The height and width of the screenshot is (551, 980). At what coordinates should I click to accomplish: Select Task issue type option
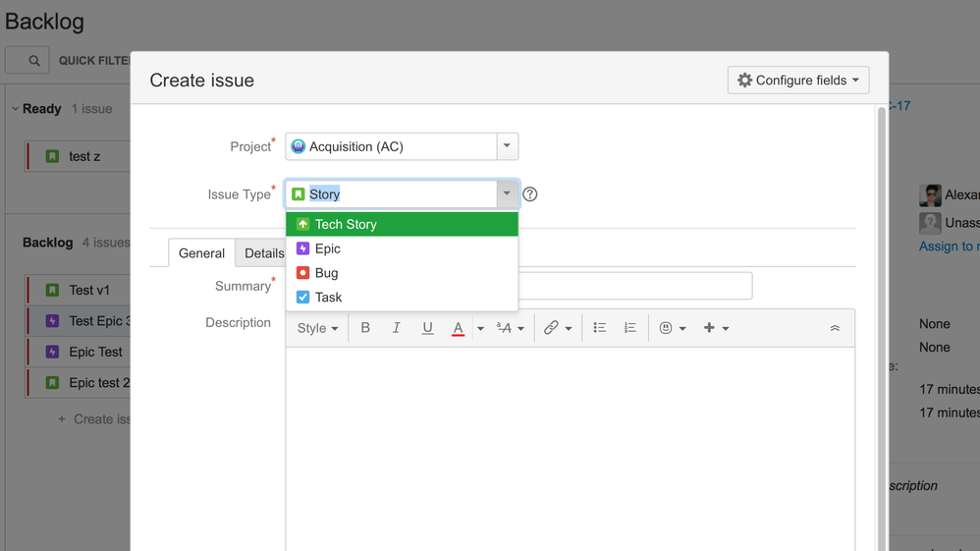click(402, 297)
